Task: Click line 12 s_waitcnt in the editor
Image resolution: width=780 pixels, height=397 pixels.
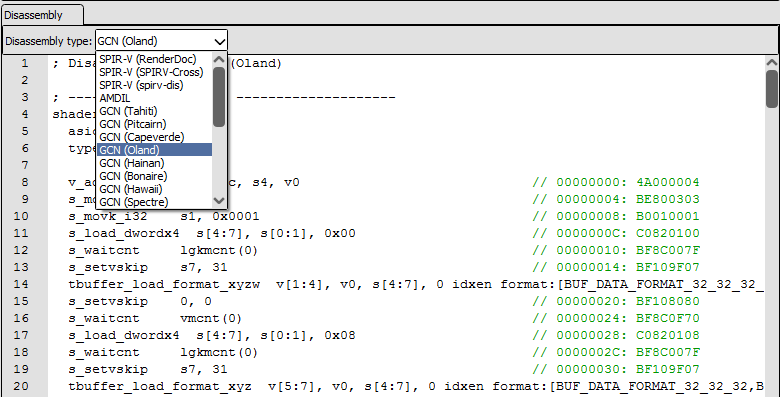Action: click(x=104, y=250)
